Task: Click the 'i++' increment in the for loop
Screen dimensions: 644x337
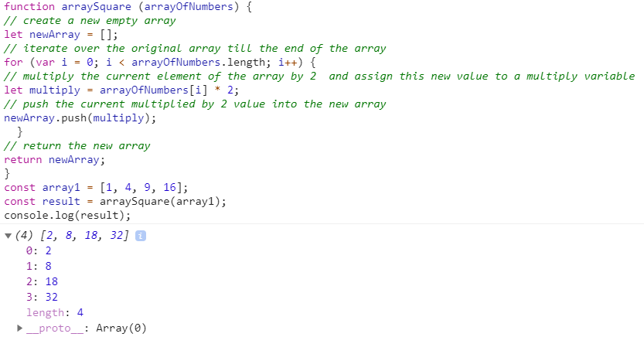Action: click(x=288, y=63)
